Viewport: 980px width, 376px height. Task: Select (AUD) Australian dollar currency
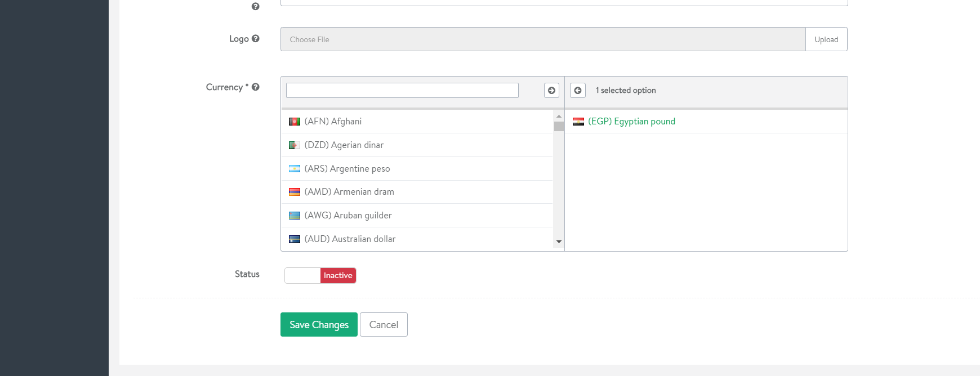(x=417, y=239)
